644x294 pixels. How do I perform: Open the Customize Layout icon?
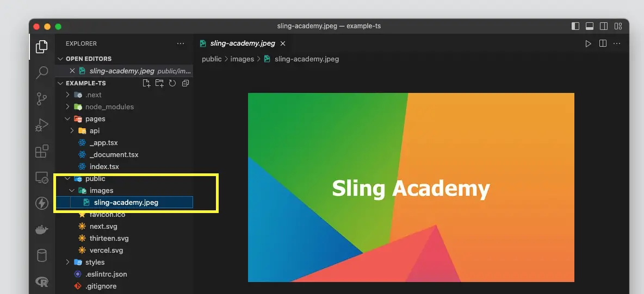click(x=618, y=26)
